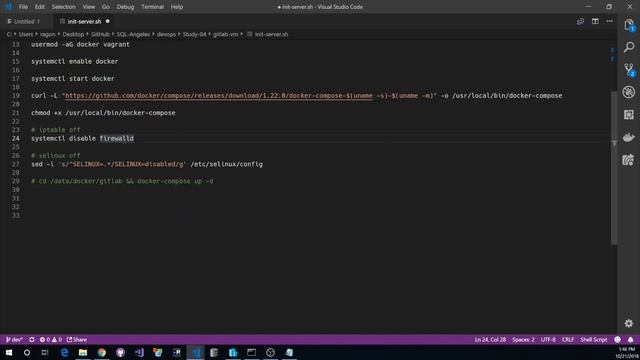Open the Debug menu
The height and width of the screenshot is (360, 640).
click(x=125, y=7)
